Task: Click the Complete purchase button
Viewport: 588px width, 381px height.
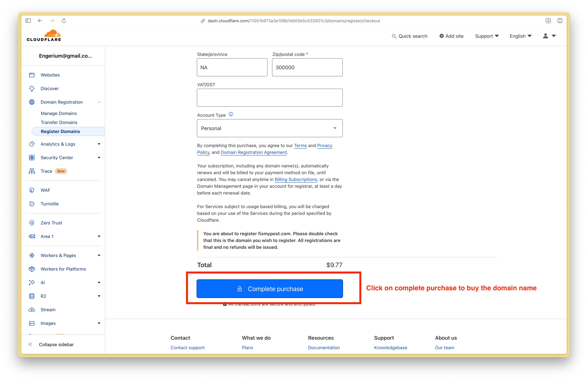Action: [x=269, y=289]
